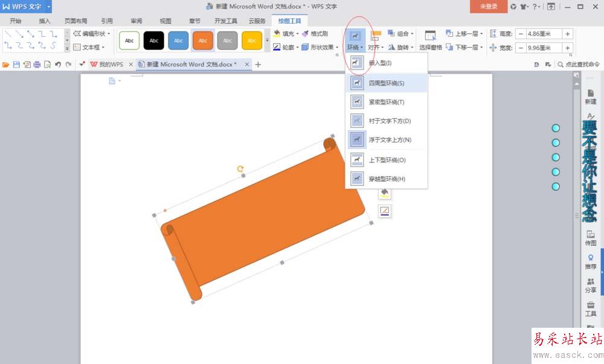Image resolution: width=604 pixels, height=364 pixels.
Task: Choose 穿越型环绕(H) wrap option
Action: (387, 179)
